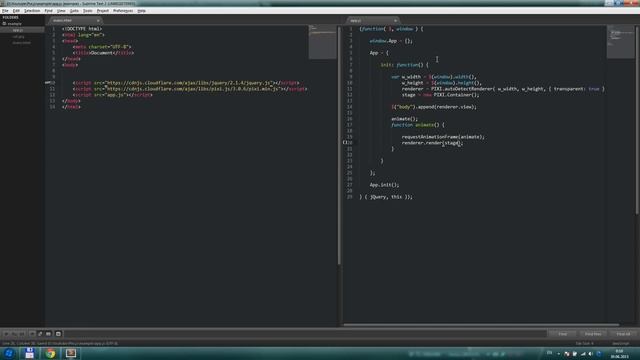Click the window.App = {} line
Viewport: 640px width, 360px height.
391,41
